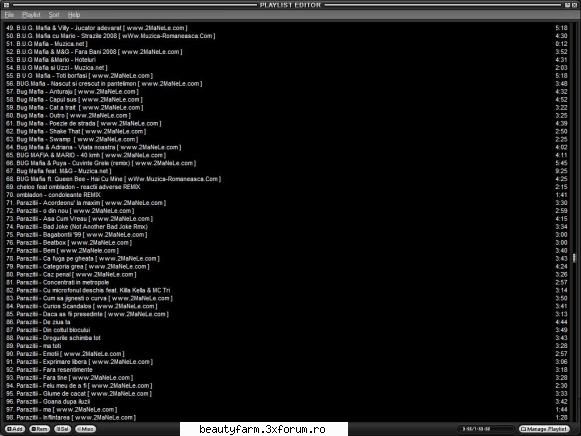Select track 96 Goana dupa iluzii

tap(286, 402)
